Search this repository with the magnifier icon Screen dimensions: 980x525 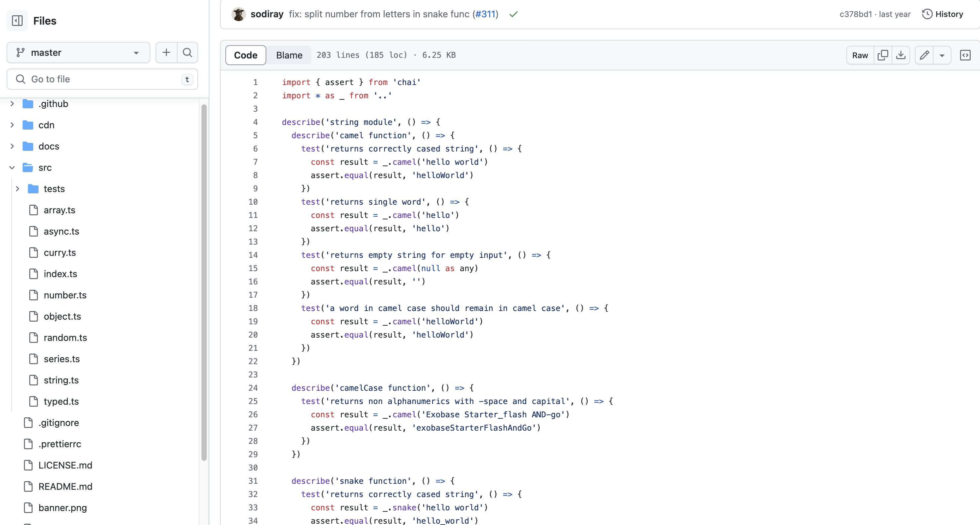click(187, 52)
